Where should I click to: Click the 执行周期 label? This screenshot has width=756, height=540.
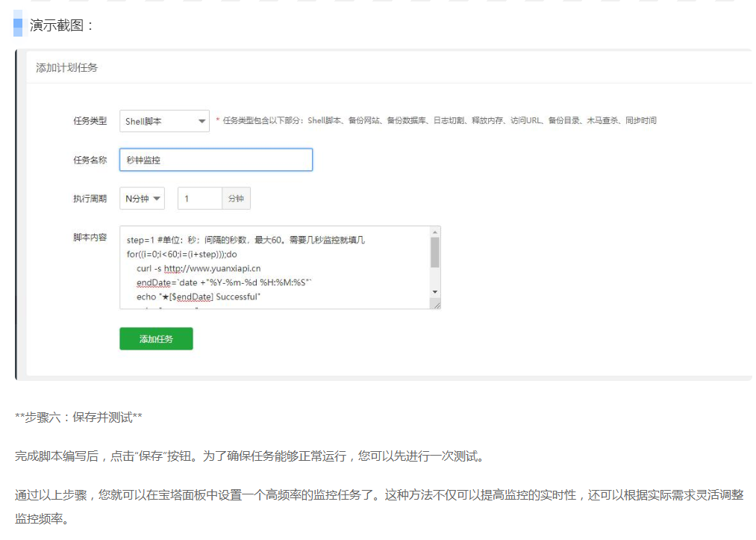(90, 199)
